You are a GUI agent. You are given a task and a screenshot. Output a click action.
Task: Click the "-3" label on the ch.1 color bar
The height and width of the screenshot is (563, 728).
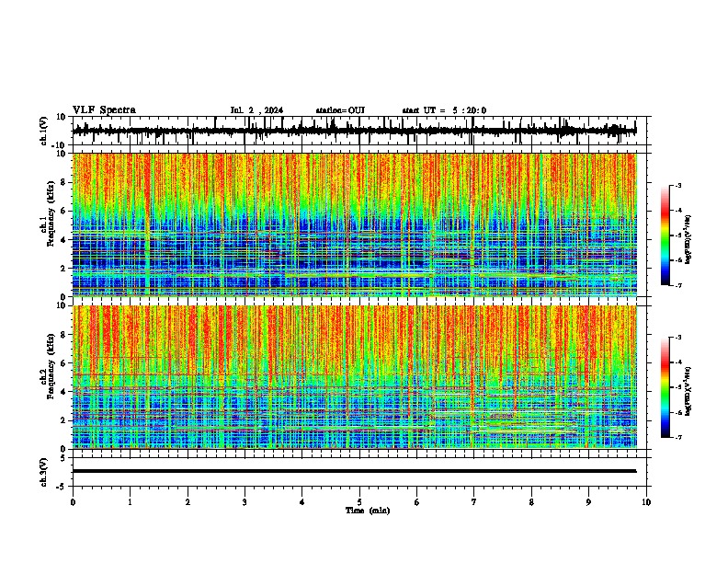coord(677,185)
